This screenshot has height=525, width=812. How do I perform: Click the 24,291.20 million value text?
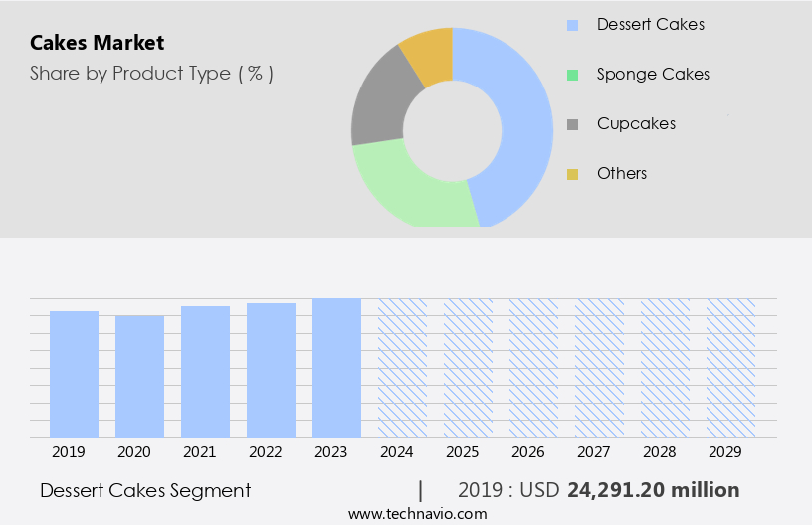[x=653, y=490]
